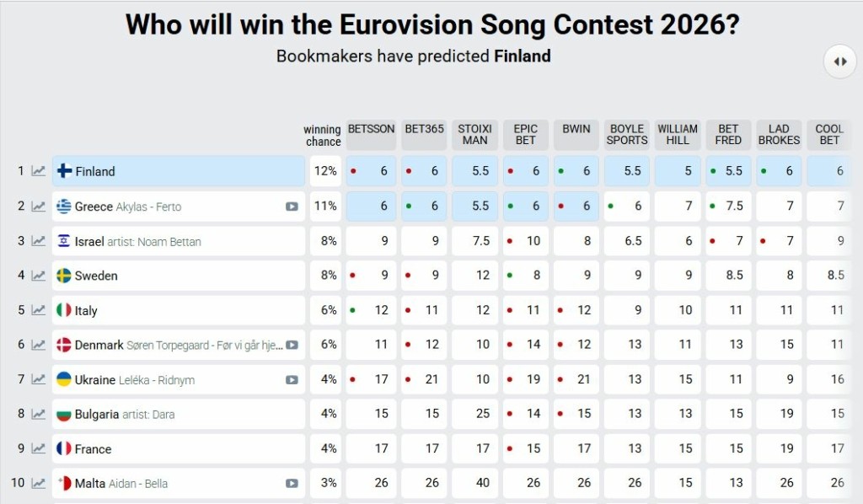Click the trend graph icon for Israel
The image size is (863, 504).
[39, 241]
